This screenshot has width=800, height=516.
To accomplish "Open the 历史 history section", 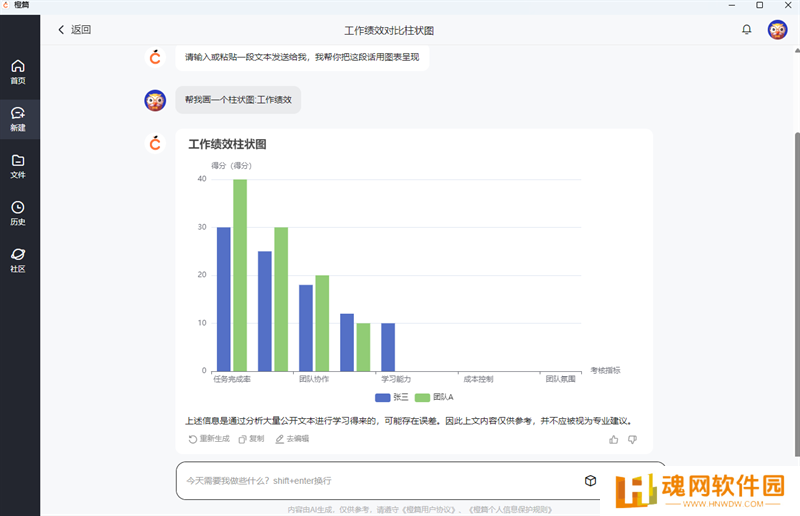I will (18, 213).
